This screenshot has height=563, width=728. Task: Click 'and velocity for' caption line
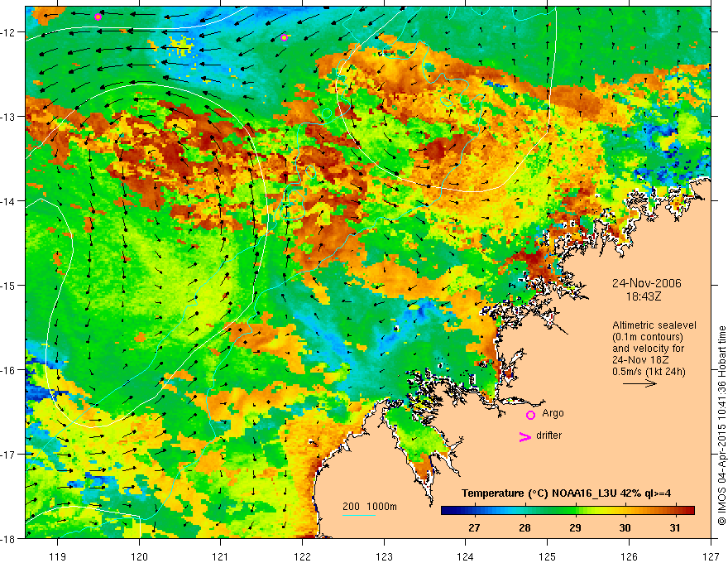tap(648, 349)
